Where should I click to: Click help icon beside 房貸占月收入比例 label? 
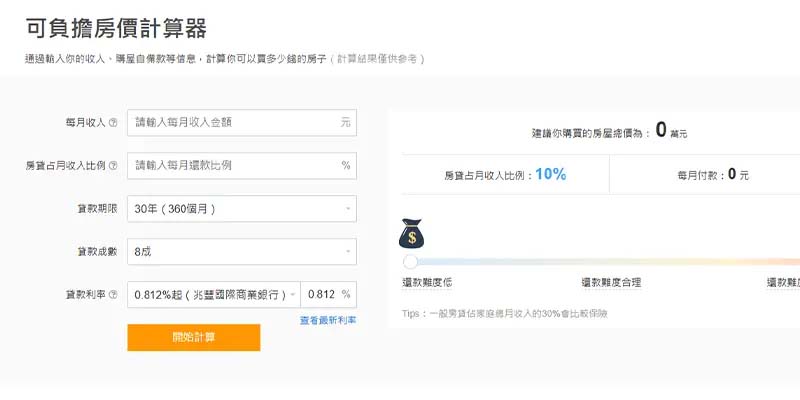point(113,166)
